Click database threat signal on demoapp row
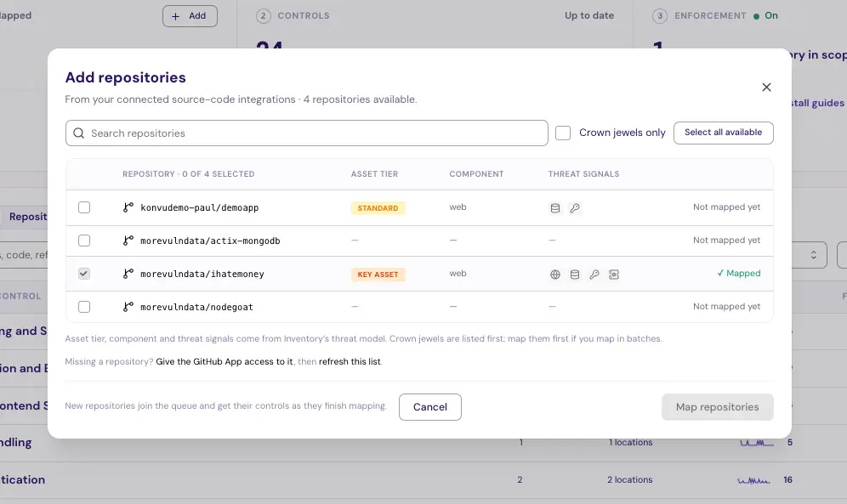Image resolution: width=847 pixels, height=504 pixels. point(555,208)
